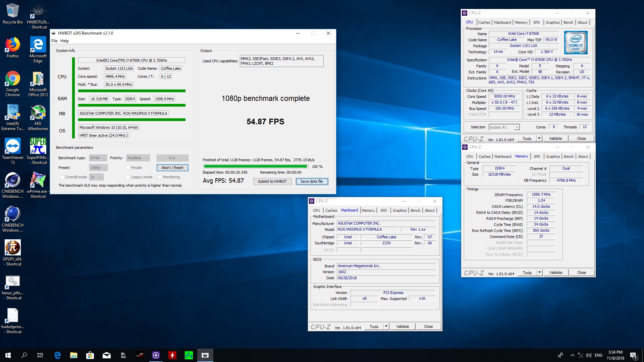
Task: Click Submit to HWBOT button
Action: [272, 181]
